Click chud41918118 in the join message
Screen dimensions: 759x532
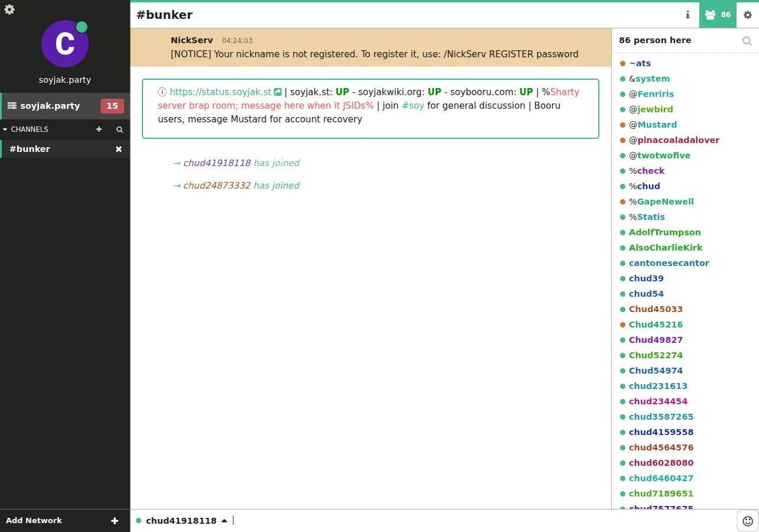[x=217, y=163]
